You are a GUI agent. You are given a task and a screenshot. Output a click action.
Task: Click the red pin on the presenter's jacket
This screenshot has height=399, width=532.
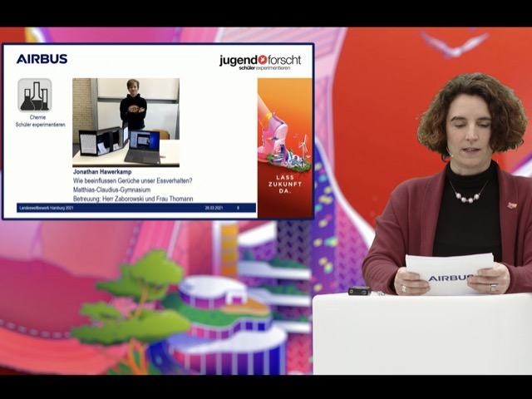pos(512,204)
